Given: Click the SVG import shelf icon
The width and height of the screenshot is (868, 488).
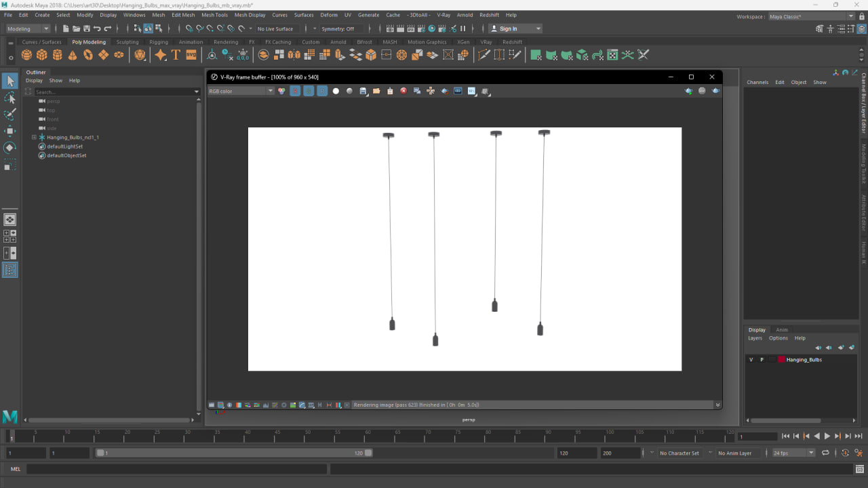Looking at the screenshot, I should [191, 55].
